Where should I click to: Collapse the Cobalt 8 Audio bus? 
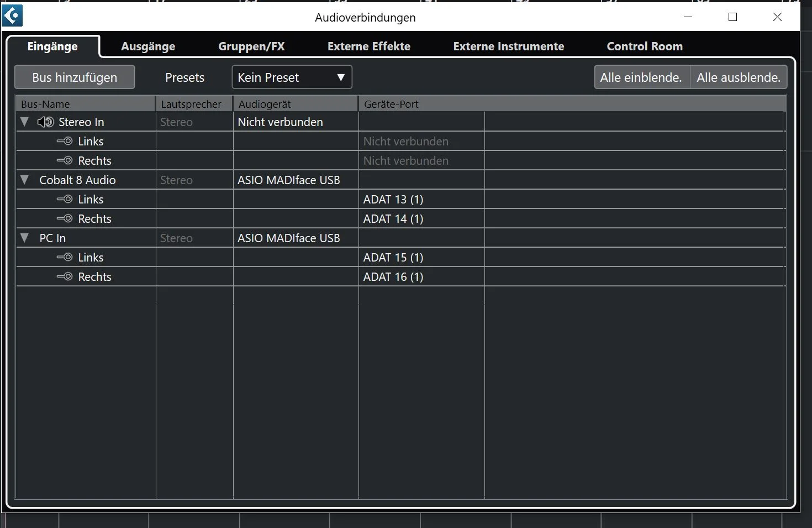point(24,180)
